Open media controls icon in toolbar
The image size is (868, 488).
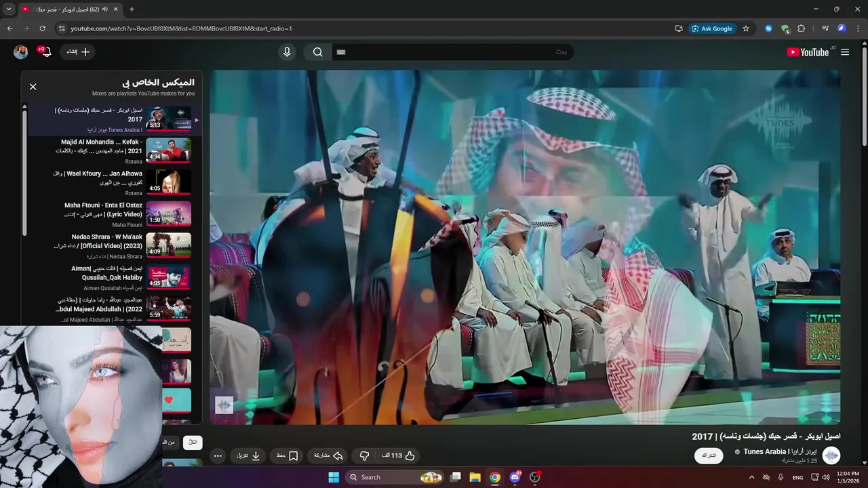tap(825, 28)
